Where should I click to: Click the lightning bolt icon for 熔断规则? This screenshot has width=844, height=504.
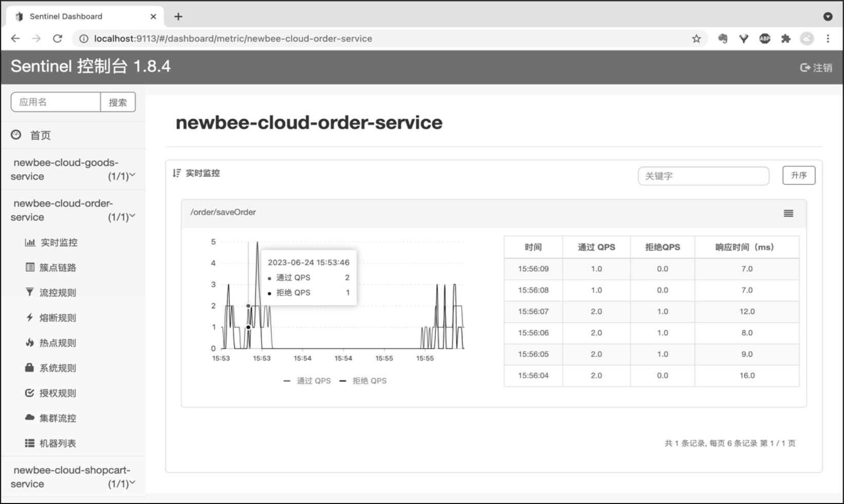30,318
